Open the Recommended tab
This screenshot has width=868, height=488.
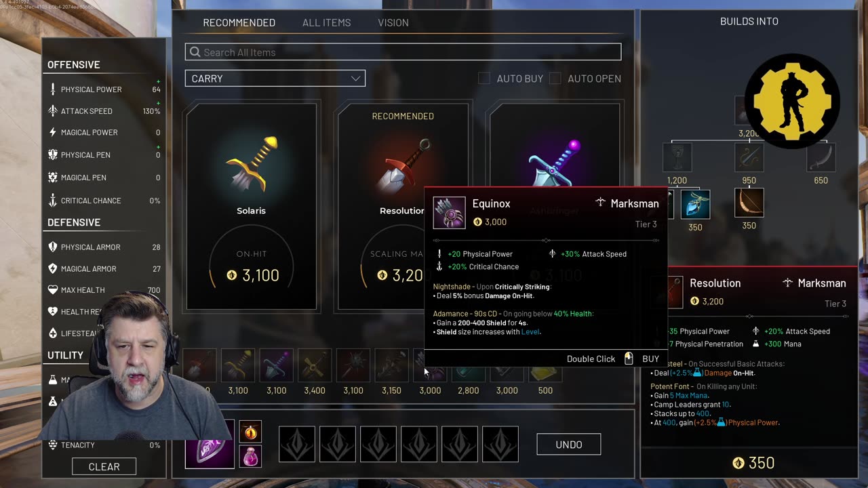click(239, 22)
